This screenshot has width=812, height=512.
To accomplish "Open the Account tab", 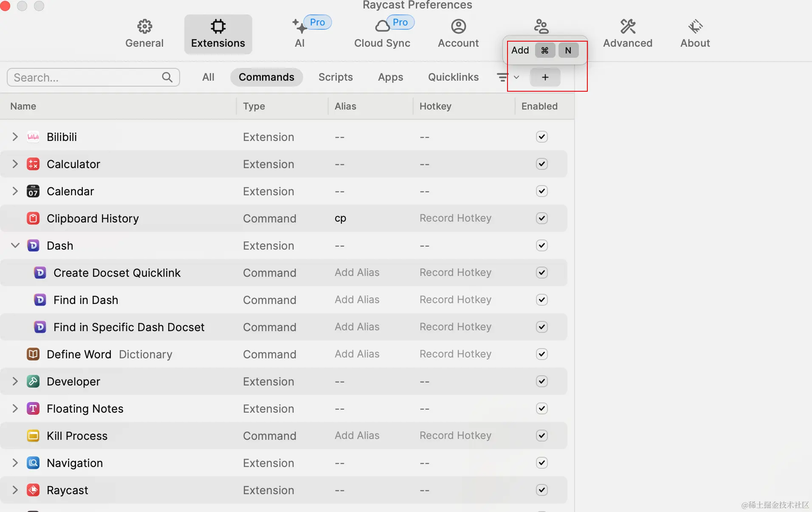I will (458, 34).
